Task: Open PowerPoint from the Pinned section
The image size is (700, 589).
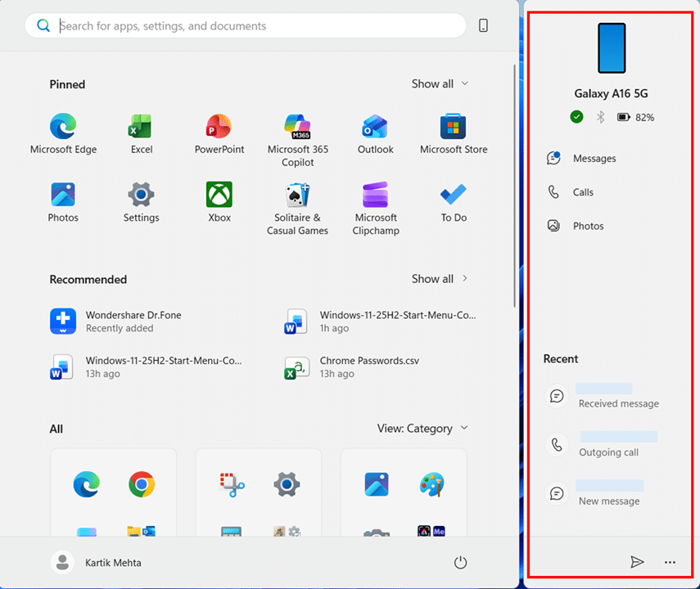Action: click(219, 134)
